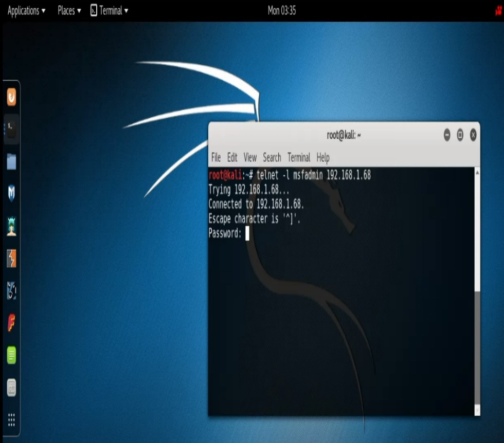The width and height of the screenshot is (504, 443).
Task: Launch Terminal from the dock
Action: 11,129
